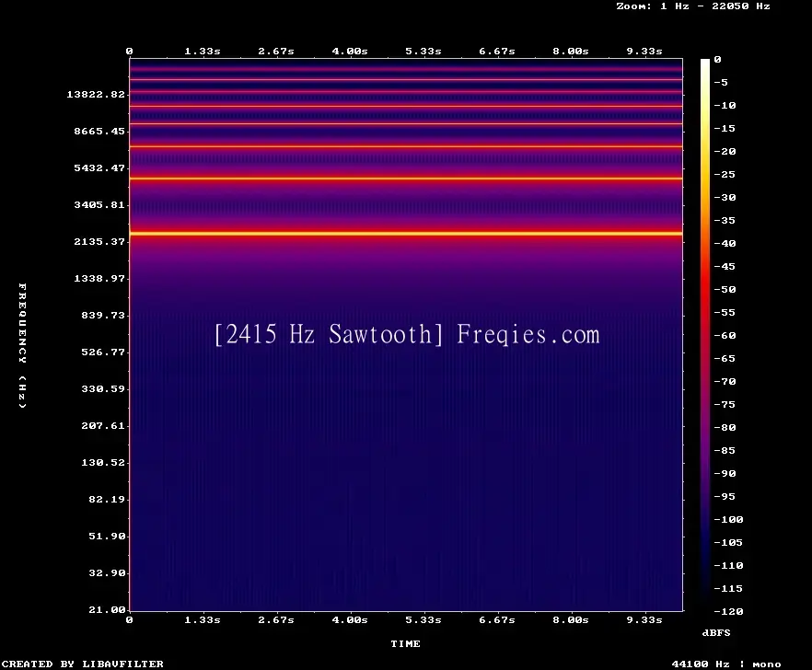Select the 526.77 frequency value

pyautogui.click(x=103, y=352)
